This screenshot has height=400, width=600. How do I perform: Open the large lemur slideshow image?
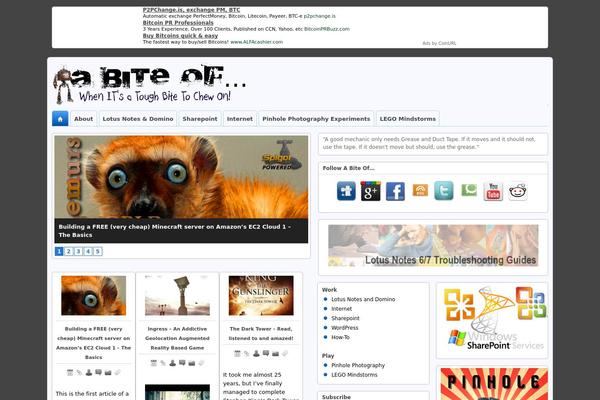point(181,177)
